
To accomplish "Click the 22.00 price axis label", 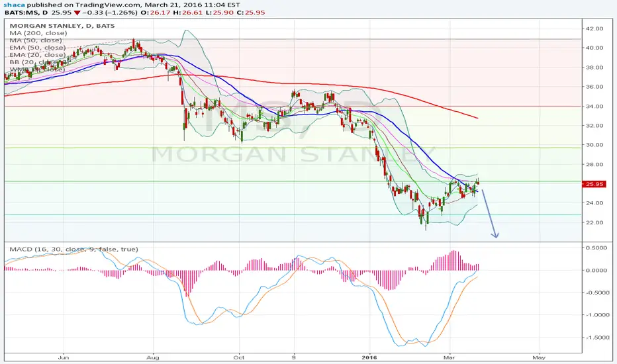I will pyautogui.click(x=594, y=222).
